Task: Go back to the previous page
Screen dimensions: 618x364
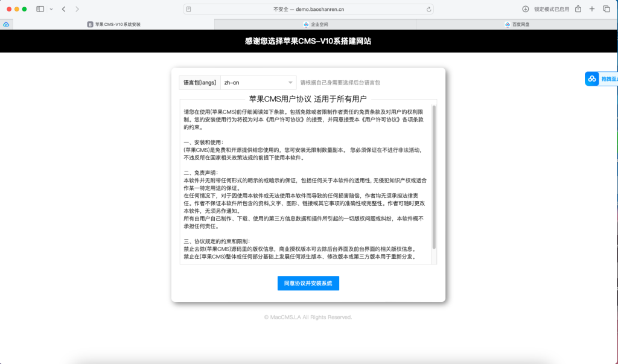Action: pyautogui.click(x=64, y=9)
